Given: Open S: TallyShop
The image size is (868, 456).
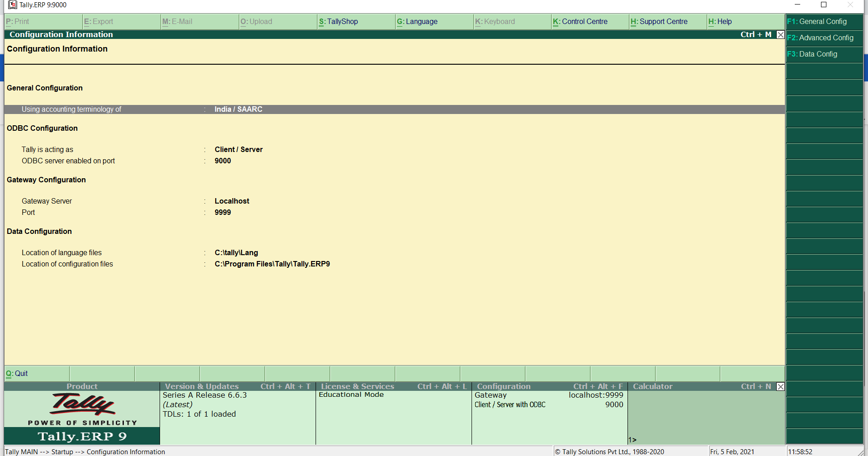Looking at the screenshot, I should coord(356,21).
